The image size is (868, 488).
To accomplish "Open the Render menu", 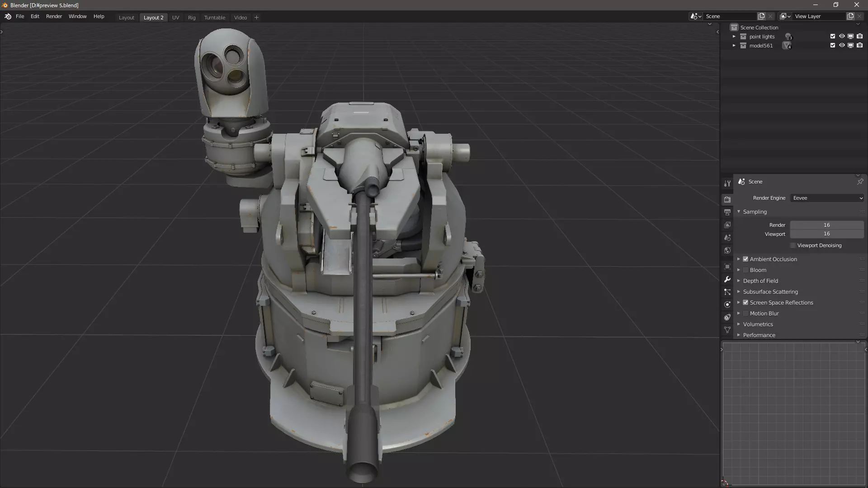I will click(54, 16).
